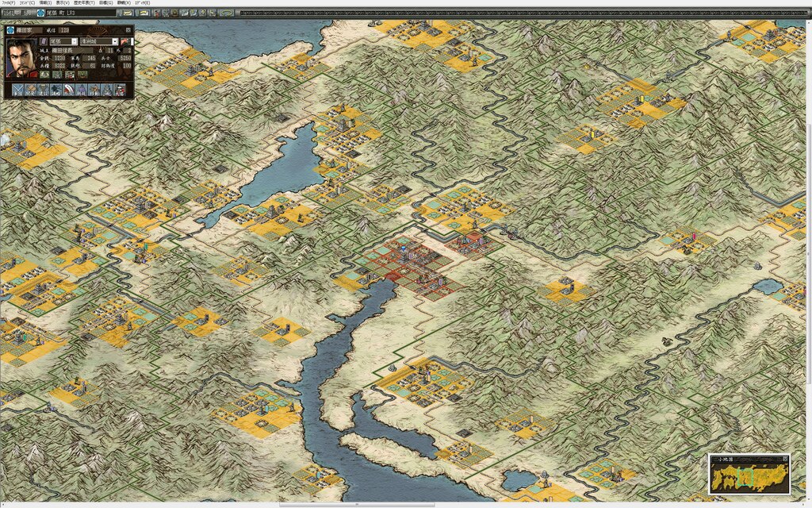This screenshot has height=508, width=812.
Task: Select the dark ninja stratagem command icon
Action: (x=56, y=90)
